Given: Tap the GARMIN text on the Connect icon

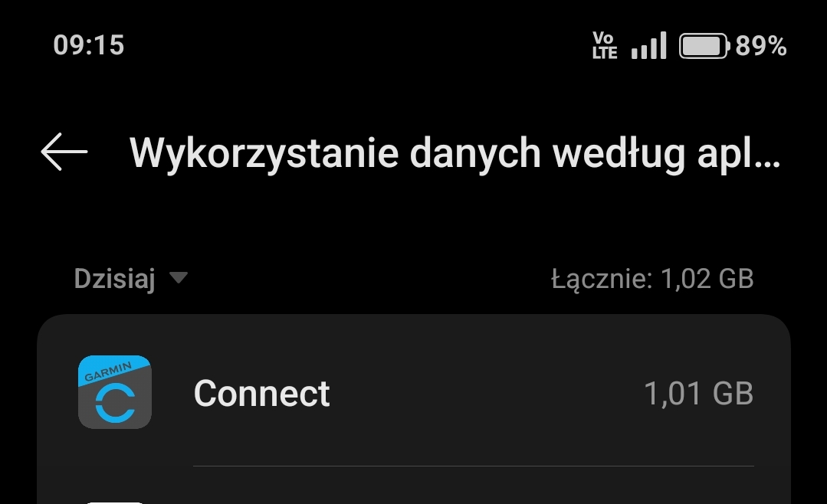Looking at the screenshot, I should pyautogui.click(x=108, y=371).
